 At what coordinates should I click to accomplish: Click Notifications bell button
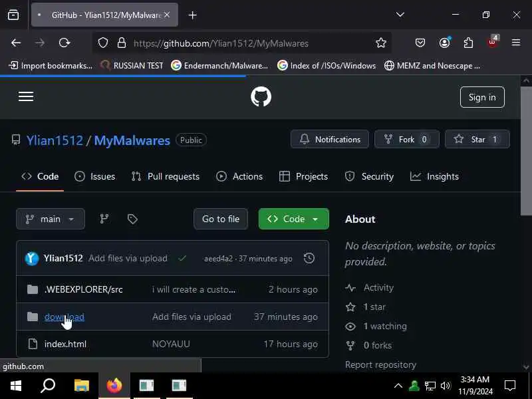(329, 139)
